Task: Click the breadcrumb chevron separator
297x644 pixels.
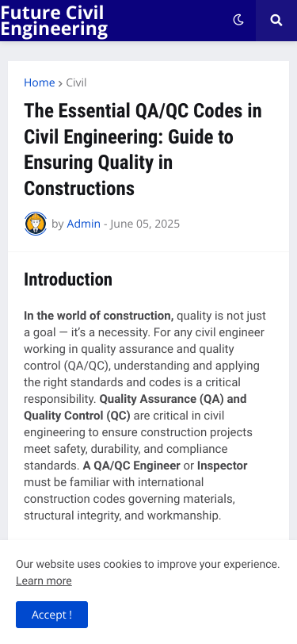Action: (x=60, y=83)
